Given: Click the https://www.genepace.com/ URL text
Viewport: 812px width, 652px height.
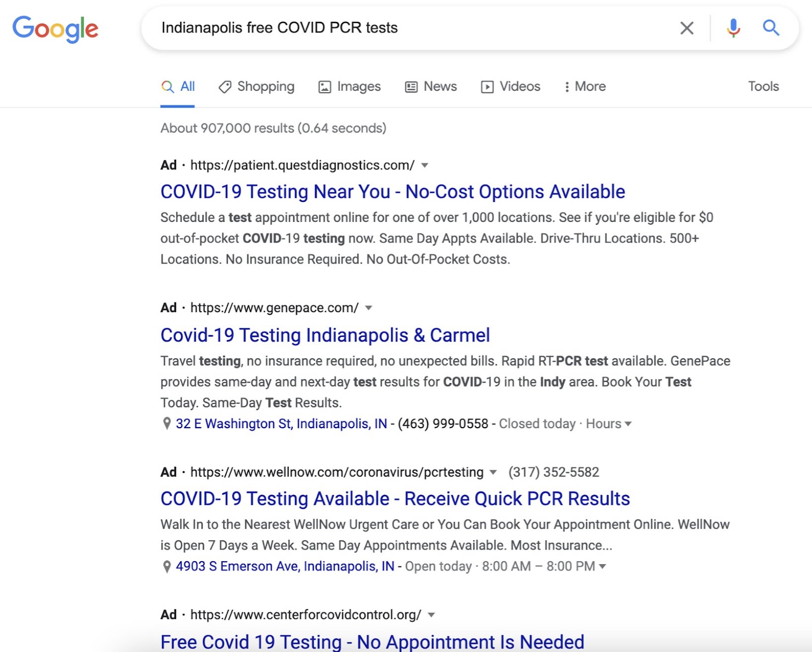Looking at the screenshot, I should [x=275, y=308].
